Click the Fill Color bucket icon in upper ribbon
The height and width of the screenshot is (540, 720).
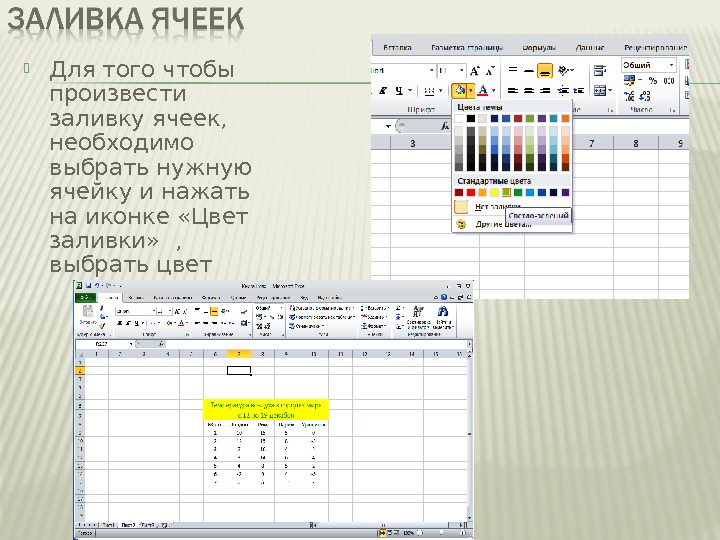tap(460, 90)
